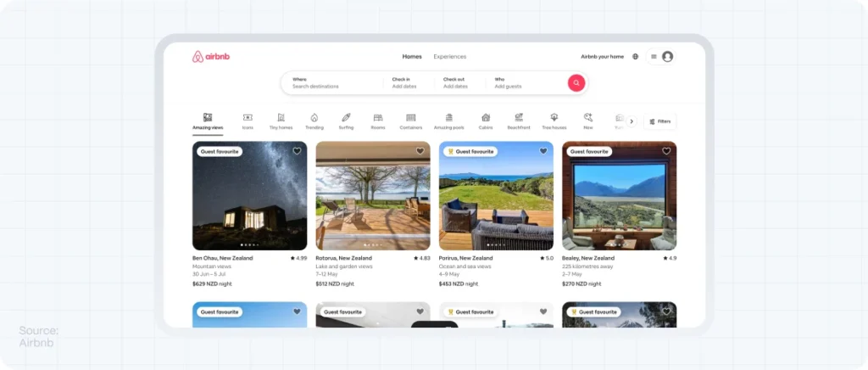This screenshot has height=370, width=868.
Task: Click the $270 NZD night price
Action: point(581,283)
